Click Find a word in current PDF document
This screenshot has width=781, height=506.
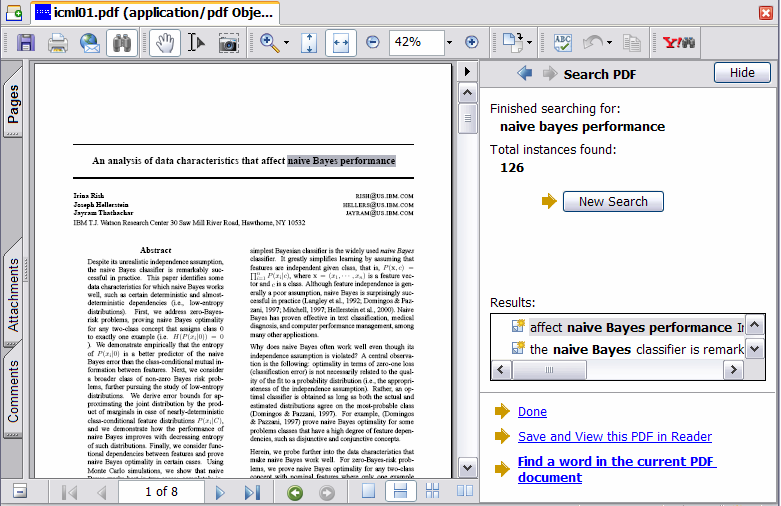[617, 469]
